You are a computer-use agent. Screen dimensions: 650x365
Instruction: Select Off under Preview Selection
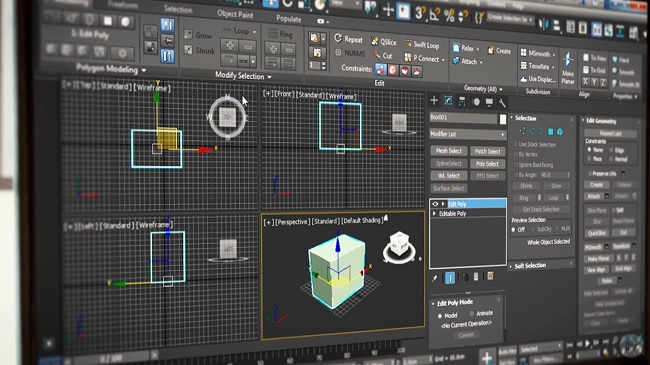[514, 229]
